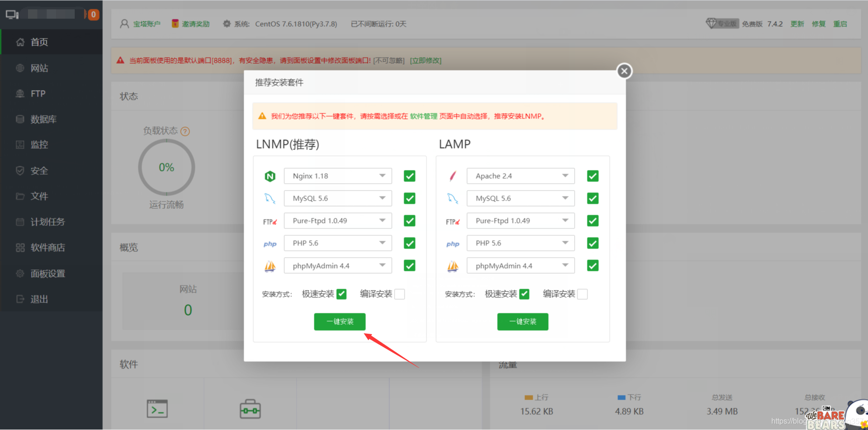
Task: Uncheck LNMP phpMyAdmin checkbox
Action: pos(409,266)
